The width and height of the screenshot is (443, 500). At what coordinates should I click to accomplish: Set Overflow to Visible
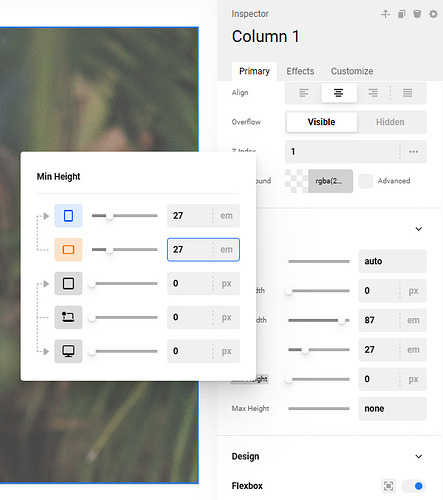tap(321, 122)
